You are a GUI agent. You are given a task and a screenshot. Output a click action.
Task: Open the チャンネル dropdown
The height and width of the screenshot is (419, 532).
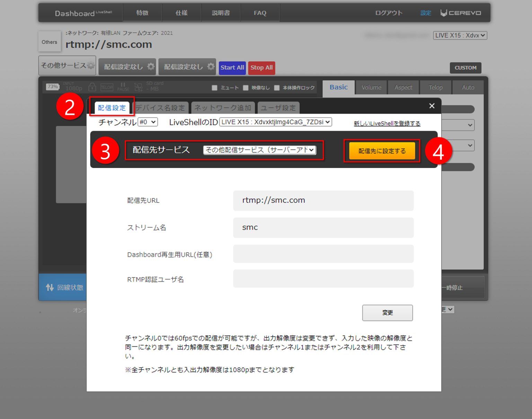(x=148, y=122)
